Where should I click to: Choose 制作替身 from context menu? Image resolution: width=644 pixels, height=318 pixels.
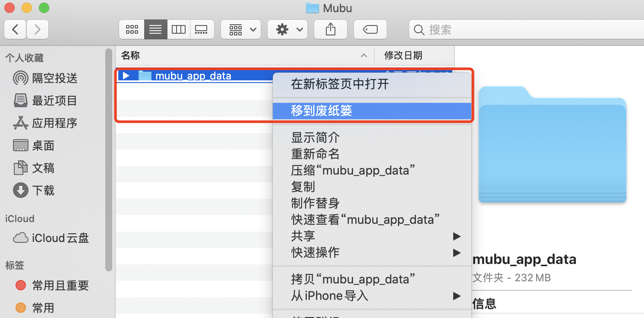(372, 204)
